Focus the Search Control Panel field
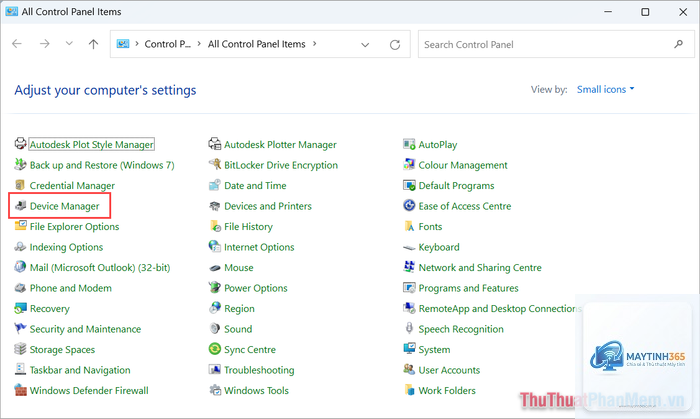The width and height of the screenshot is (700, 419). point(556,44)
